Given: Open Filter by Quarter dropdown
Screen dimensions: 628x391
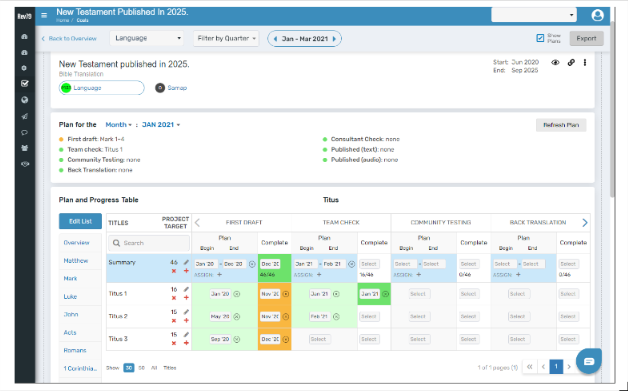Looking at the screenshot, I should click(x=226, y=38).
